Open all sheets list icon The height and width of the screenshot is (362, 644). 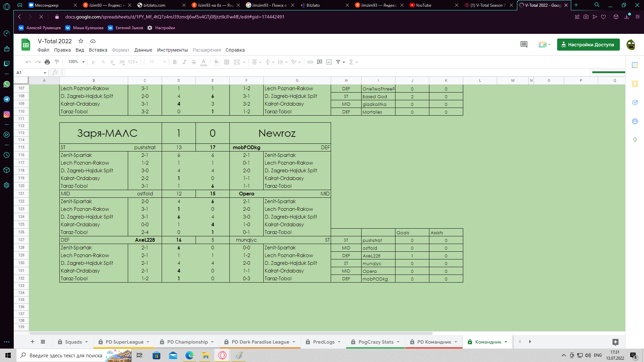click(43, 342)
